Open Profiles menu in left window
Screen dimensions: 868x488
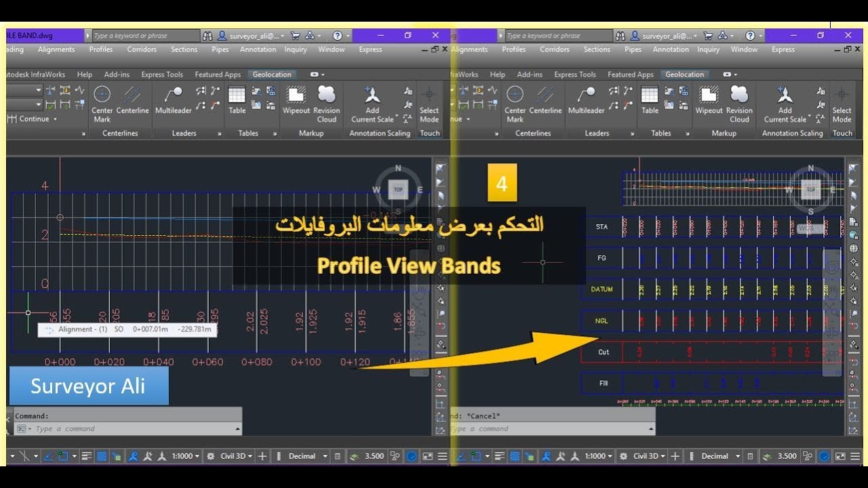click(101, 49)
